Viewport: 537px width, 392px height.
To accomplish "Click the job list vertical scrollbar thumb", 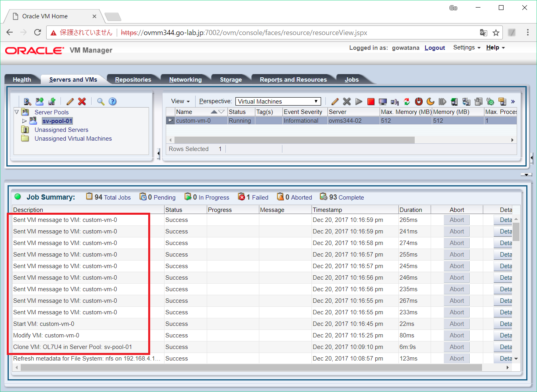I will pos(516,232).
